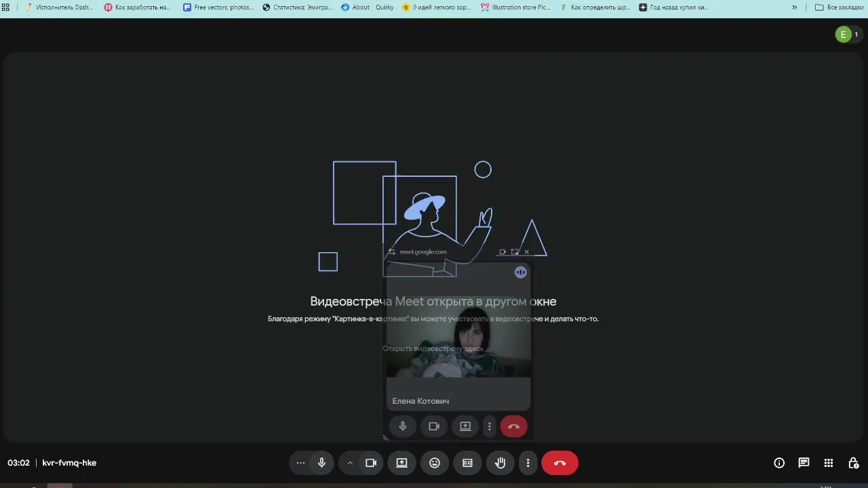Image resolution: width=868 pixels, height=488 pixels.
Task: Open bookmark 'Год назад купил ки...'
Action: [675, 7]
